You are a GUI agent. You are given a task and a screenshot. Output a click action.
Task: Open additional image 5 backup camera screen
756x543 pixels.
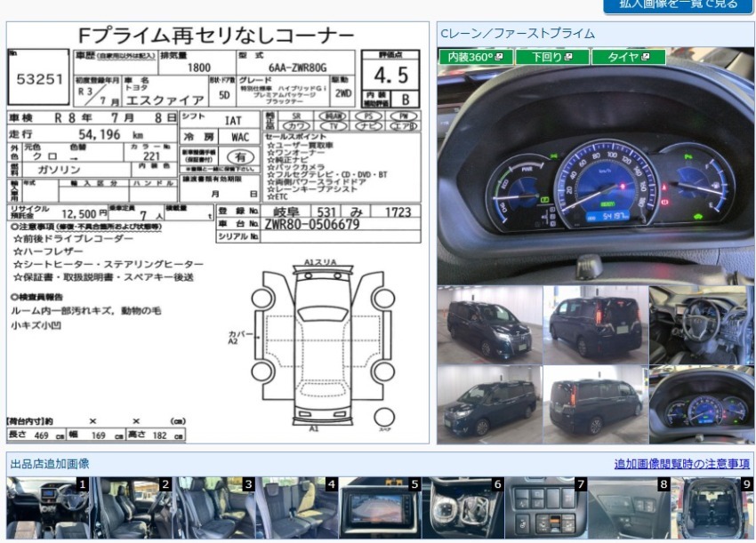[x=381, y=507]
